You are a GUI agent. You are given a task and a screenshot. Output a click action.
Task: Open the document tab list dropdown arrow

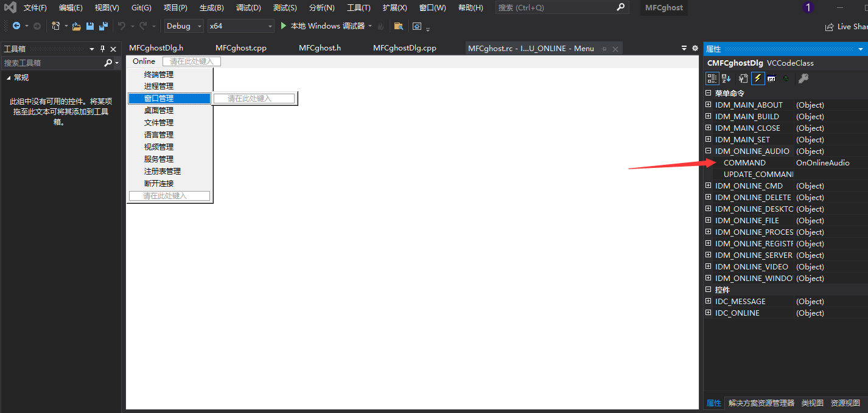pyautogui.click(x=684, y=48)
